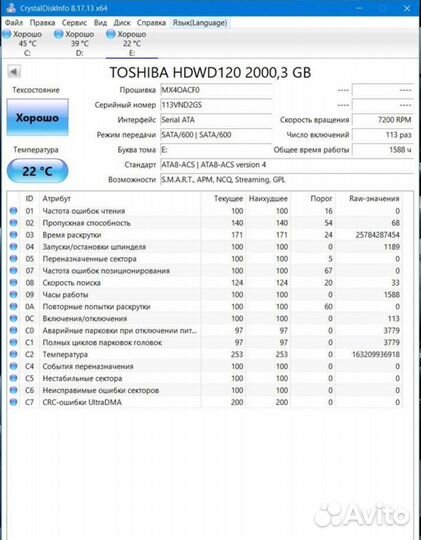Click status icon for attribute 0A

tap(13, 307)
